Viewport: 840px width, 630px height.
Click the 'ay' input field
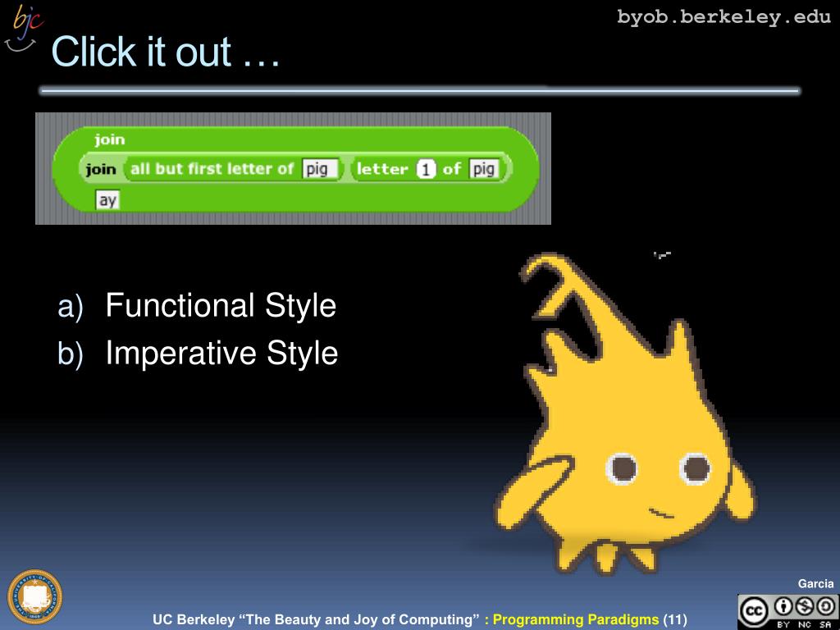coord(107,200)
